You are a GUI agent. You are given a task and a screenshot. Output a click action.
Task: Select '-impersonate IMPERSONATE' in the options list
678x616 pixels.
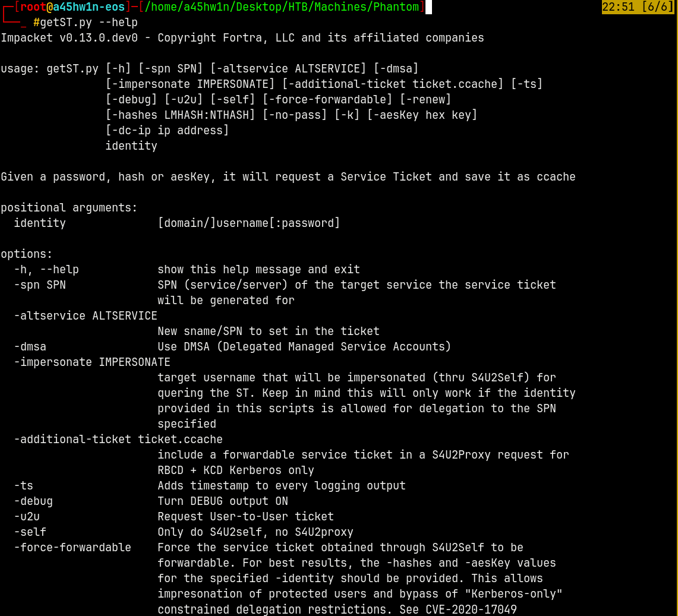(x=92, y=362)
